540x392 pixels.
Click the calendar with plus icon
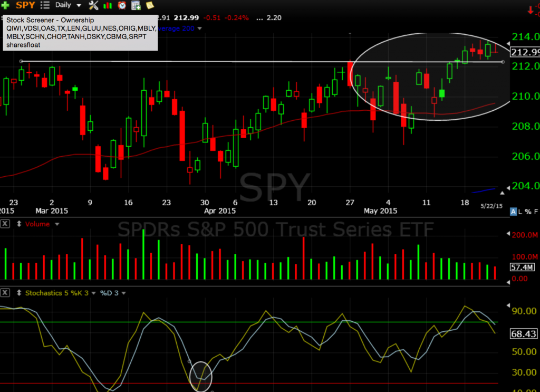point(136,5)
